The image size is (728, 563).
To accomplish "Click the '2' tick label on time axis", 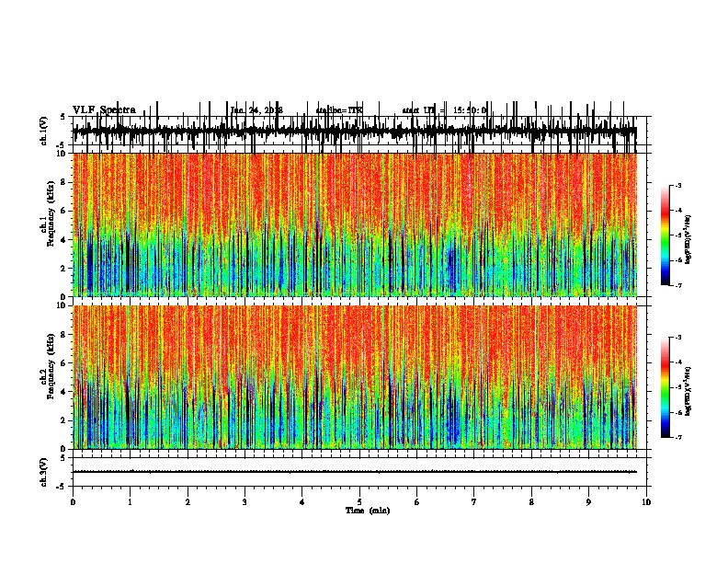I will (188, 502).
